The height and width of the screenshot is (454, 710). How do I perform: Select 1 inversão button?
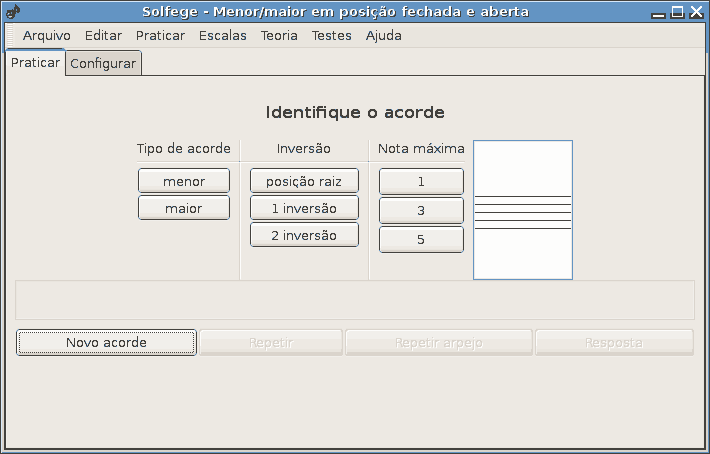coord(304,208)
